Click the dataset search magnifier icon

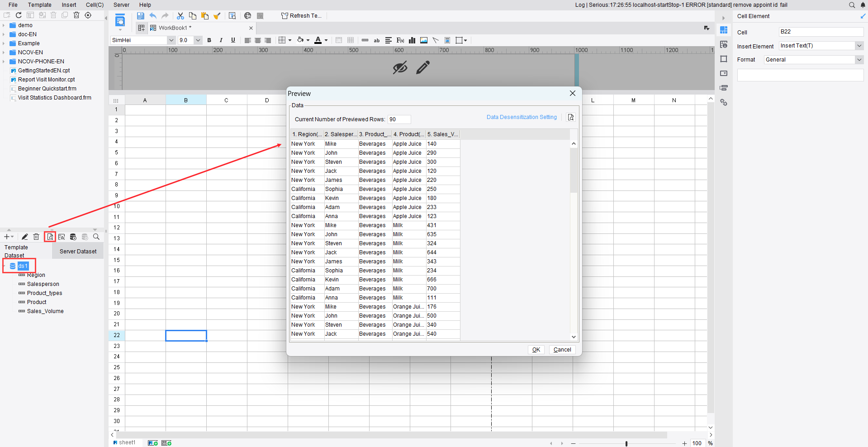96,237
